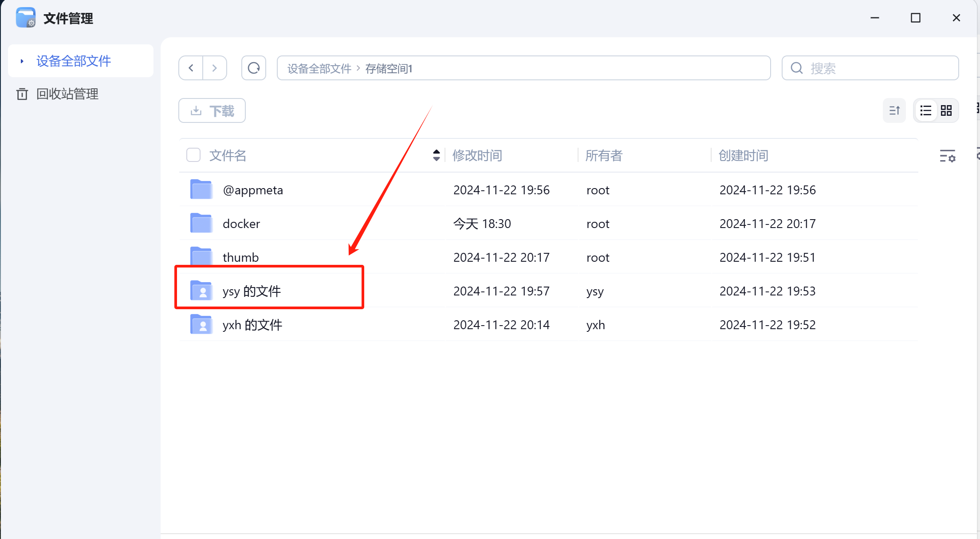Click the yxh user folder icon
The width and height of the screenshot is (980, 539).
point(201,324)
